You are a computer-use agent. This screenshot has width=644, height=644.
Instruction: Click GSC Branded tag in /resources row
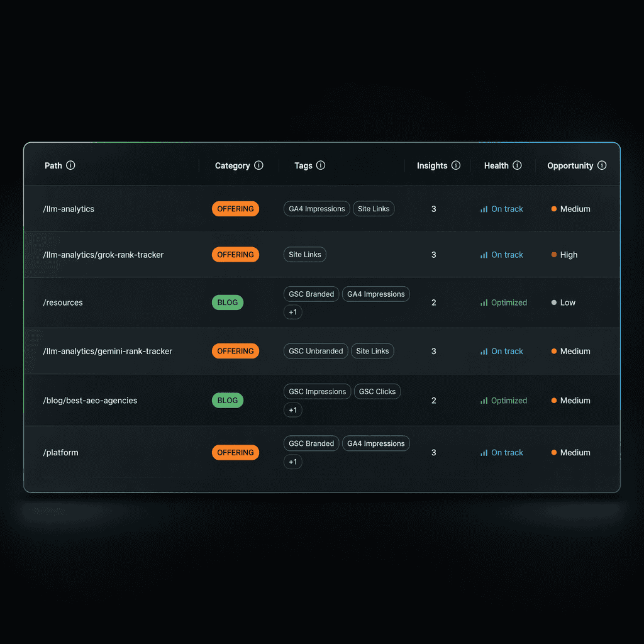(x=311, y=294)
